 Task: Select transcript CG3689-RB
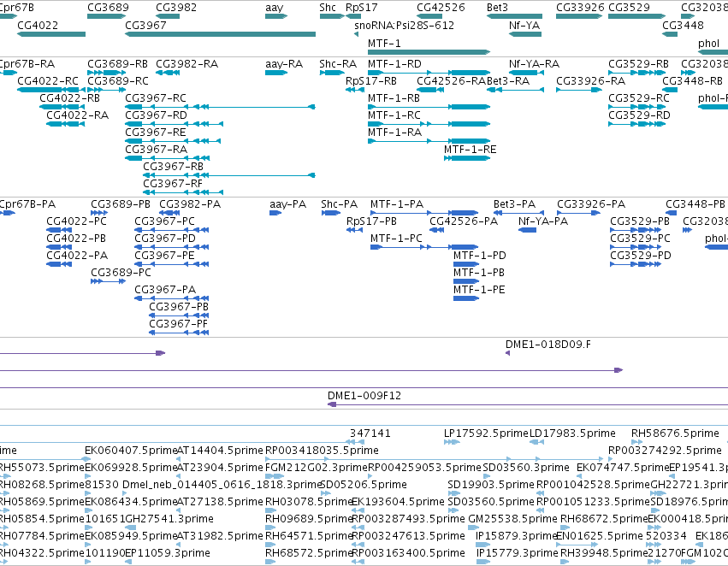click(x=117, y=63)
